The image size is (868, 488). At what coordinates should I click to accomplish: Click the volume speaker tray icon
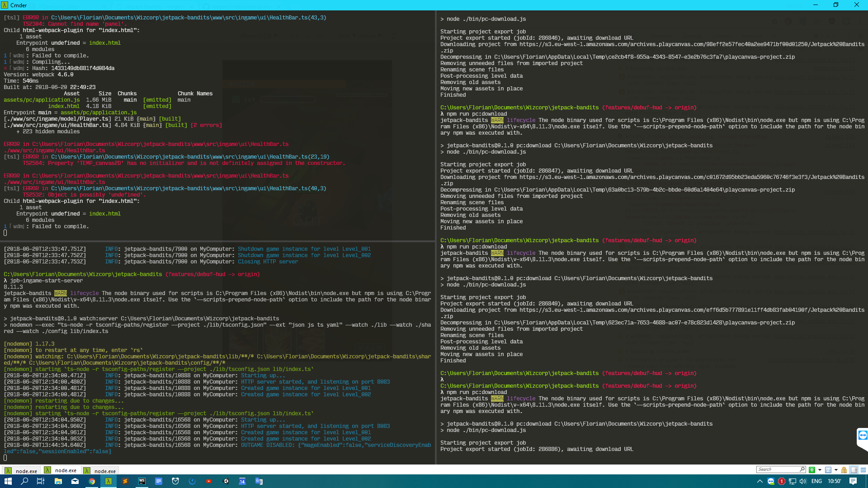pyautogui.click(x=803, y=481)
